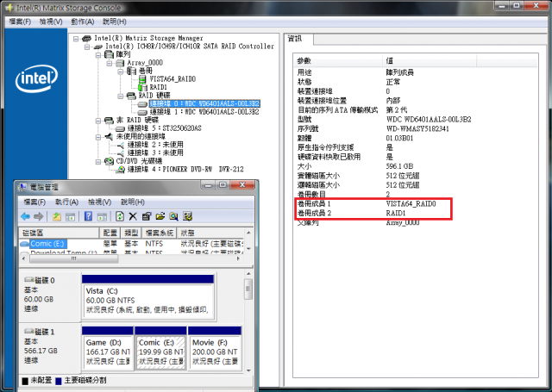Click the 596.1 GB size value

click(399, 166)
